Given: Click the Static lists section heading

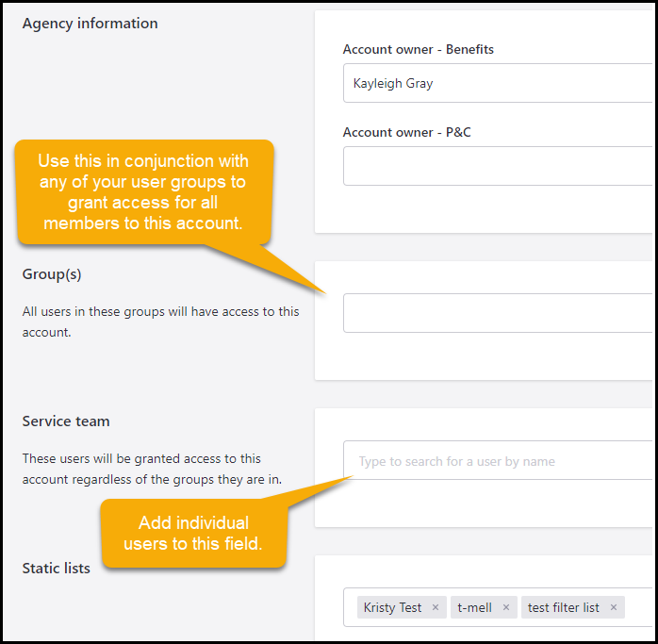Looking at the screenshot, I should (57, 568).
